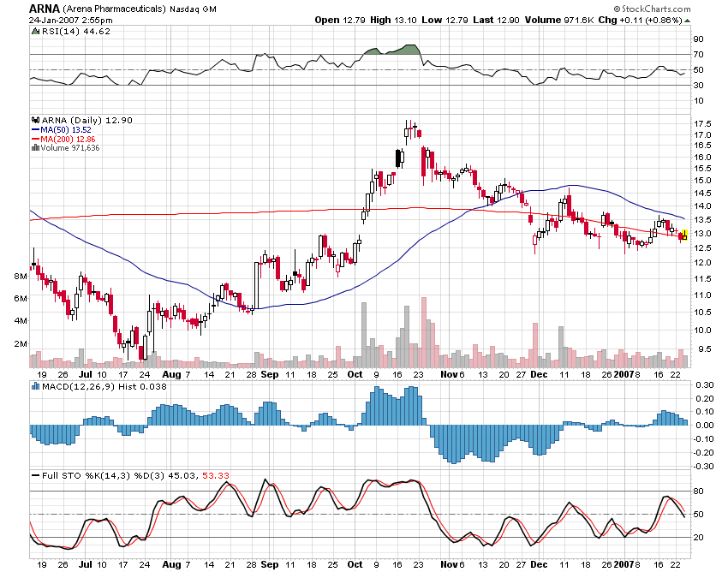Click the 8M volume axis label
728x572 pixels.
[x=21, y=277]
